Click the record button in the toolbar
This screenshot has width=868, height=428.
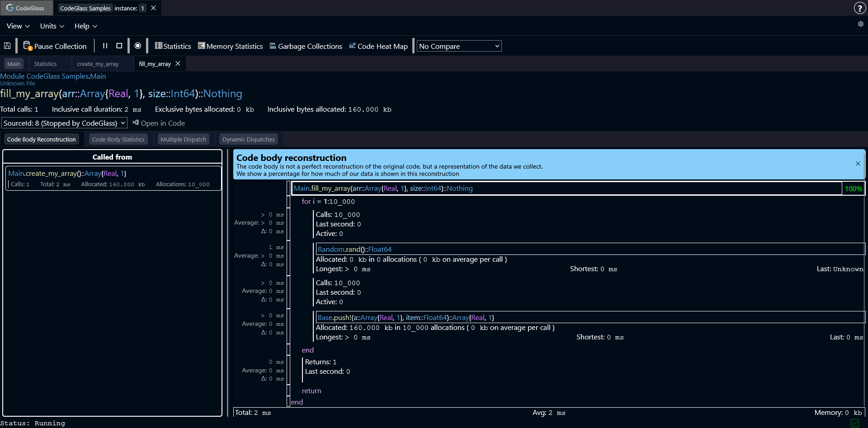138,46
